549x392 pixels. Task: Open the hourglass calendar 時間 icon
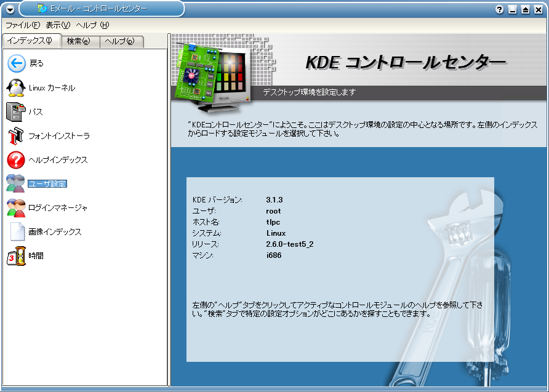coord(17,256)
